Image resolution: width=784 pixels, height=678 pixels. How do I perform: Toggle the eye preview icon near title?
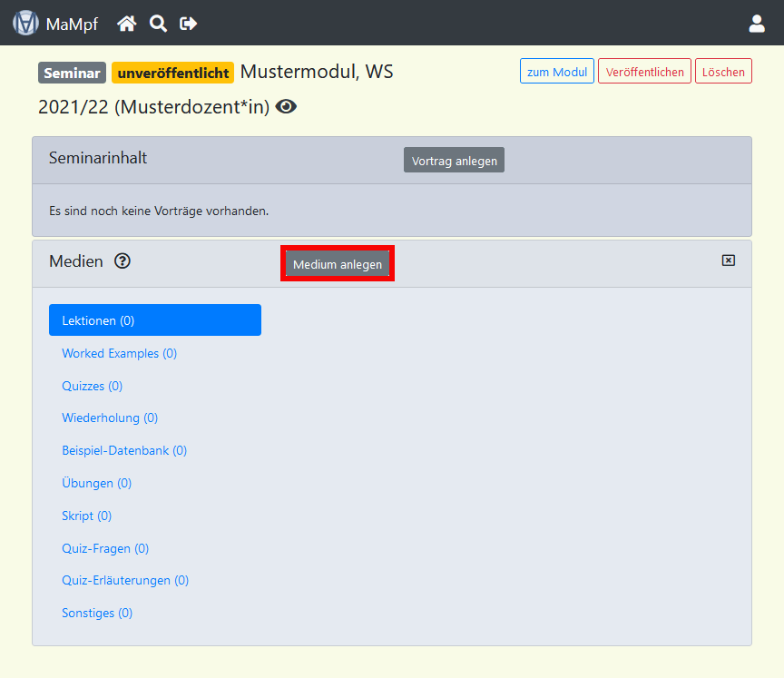[287, 107]
